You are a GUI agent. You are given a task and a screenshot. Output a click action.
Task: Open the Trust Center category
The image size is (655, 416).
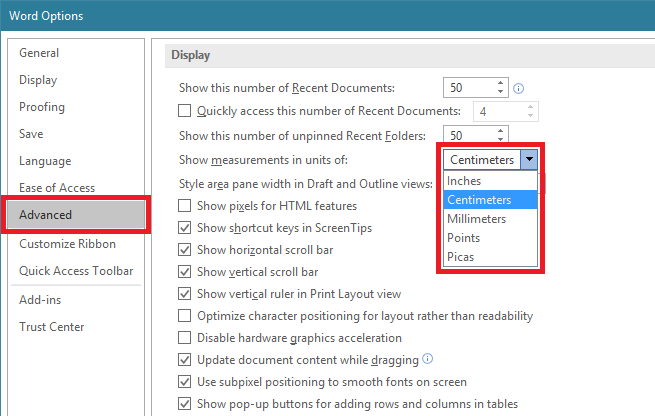click(52, 327)
